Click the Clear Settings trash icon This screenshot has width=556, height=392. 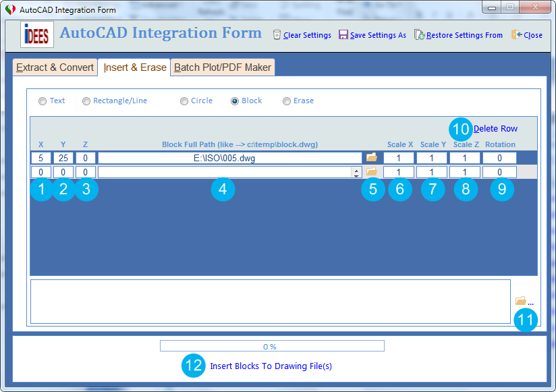(x=277, y=34)
